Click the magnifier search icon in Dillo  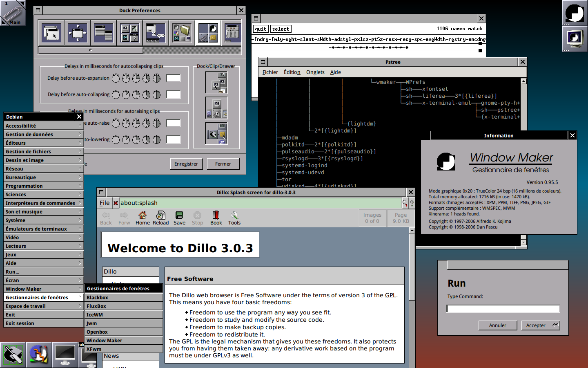pyautogui.click(x=405, y=203)
